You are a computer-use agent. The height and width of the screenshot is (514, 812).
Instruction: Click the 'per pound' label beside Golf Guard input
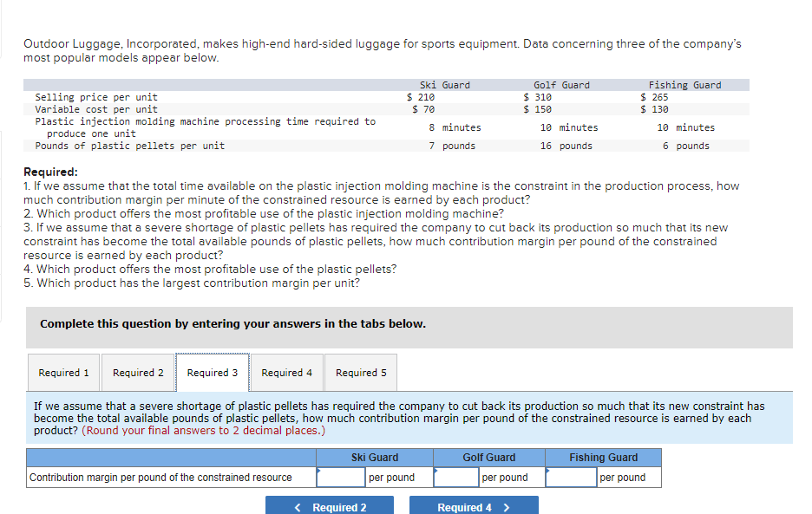[x=505, y=478]
